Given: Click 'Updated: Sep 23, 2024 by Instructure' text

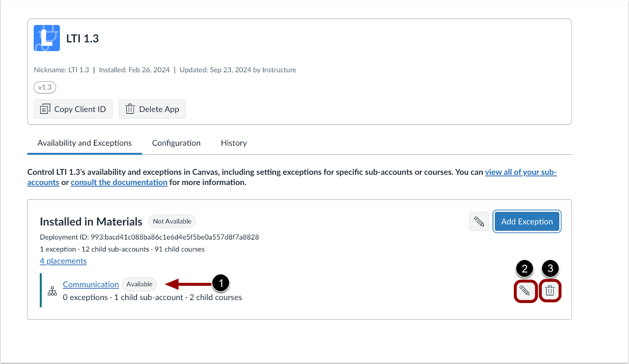Looking at the screenshot, I should 238,70.
